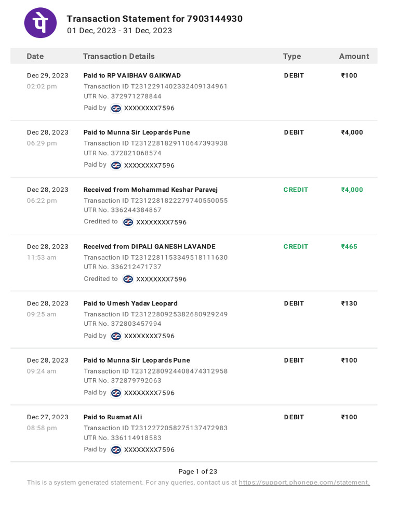This screenshot has width=399, height=532.
Task: Open the support.phonepe.com/statement link
Action: point(304,483)
